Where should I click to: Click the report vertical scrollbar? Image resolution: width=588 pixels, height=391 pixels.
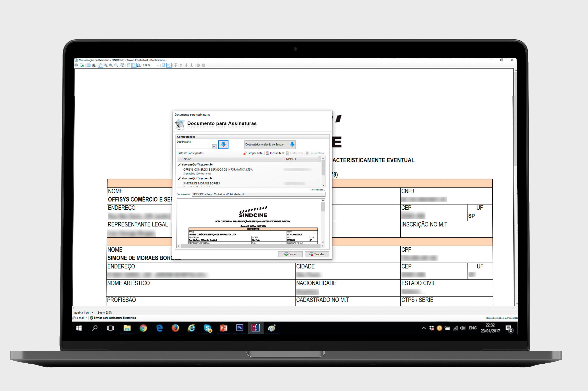(x=516, y=187)
